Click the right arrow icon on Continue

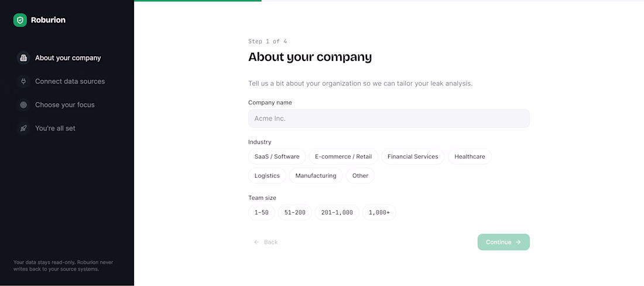(518, 242)
